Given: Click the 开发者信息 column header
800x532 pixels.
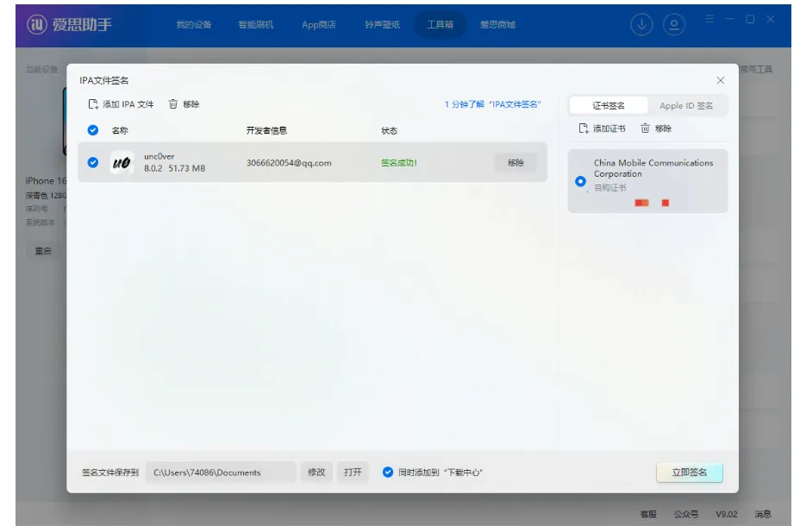Looking at the screenshot, I should 266,130.
